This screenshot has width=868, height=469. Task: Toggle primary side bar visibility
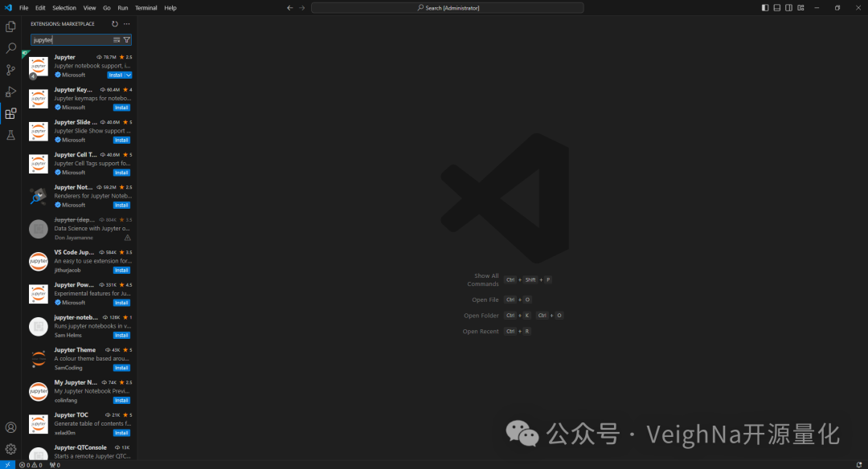click(x=765, y=8)
